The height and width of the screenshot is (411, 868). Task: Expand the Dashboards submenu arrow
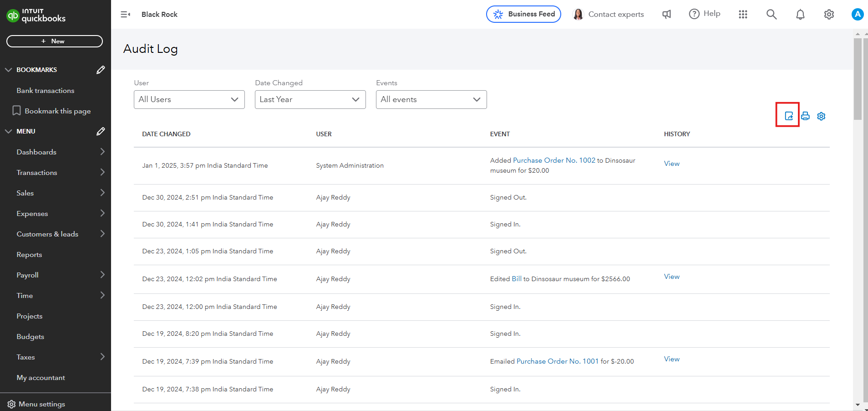(x=102, y=152)
